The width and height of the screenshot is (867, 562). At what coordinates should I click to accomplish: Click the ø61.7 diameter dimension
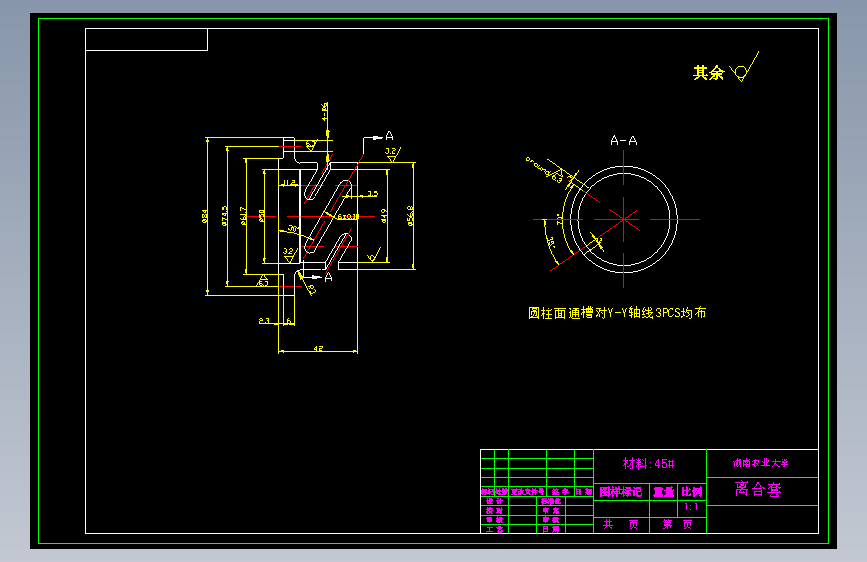(243, 216)
